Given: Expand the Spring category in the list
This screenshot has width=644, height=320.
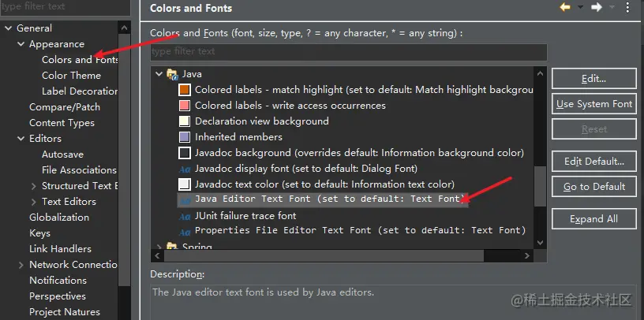Looking at the screenshot, I should (x=159, y=247).
